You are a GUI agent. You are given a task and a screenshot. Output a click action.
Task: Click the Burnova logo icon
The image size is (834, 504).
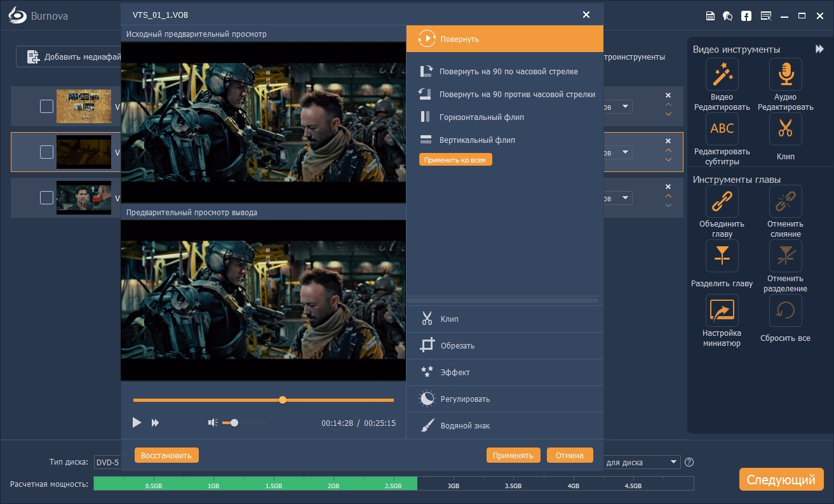pos(18,16)
